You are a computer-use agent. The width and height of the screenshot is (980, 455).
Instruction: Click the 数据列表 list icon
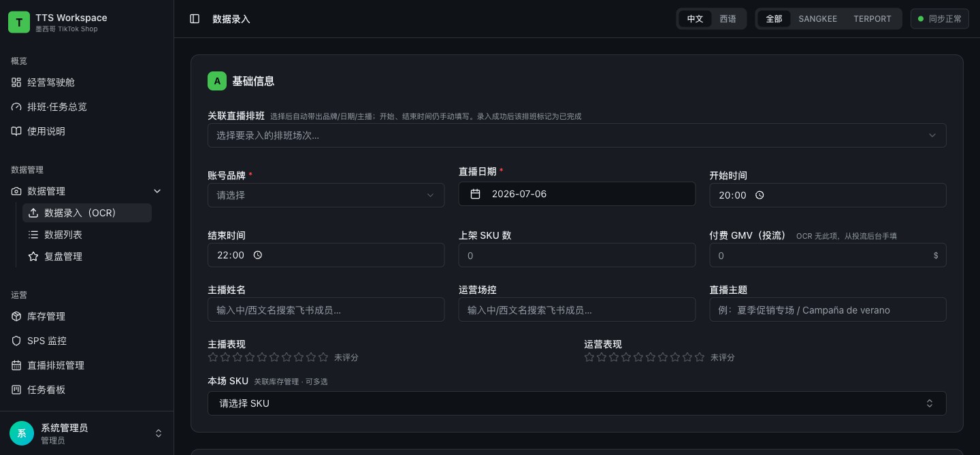33,235
